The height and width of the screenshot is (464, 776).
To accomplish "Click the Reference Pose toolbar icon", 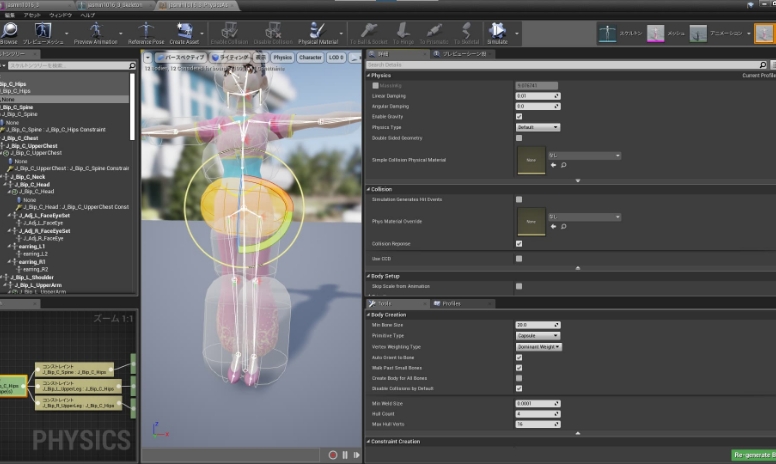I will pyautogui.click(x=146, y=32).
